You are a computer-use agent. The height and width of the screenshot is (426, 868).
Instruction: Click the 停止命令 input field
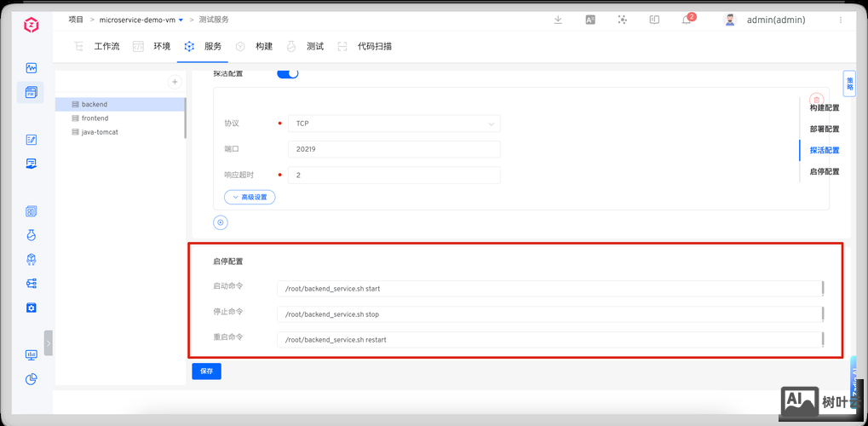(x=551, y=314)
